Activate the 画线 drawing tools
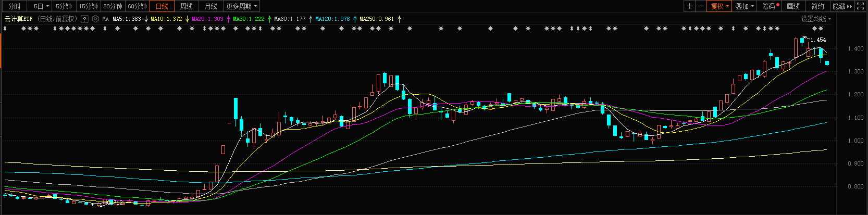 point(793,6)
